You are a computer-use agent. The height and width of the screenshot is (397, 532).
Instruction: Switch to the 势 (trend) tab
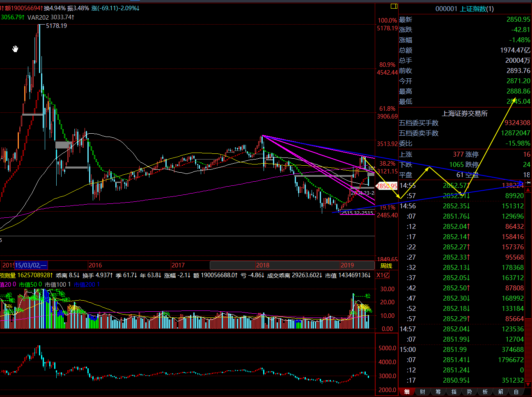pos(469,392)
